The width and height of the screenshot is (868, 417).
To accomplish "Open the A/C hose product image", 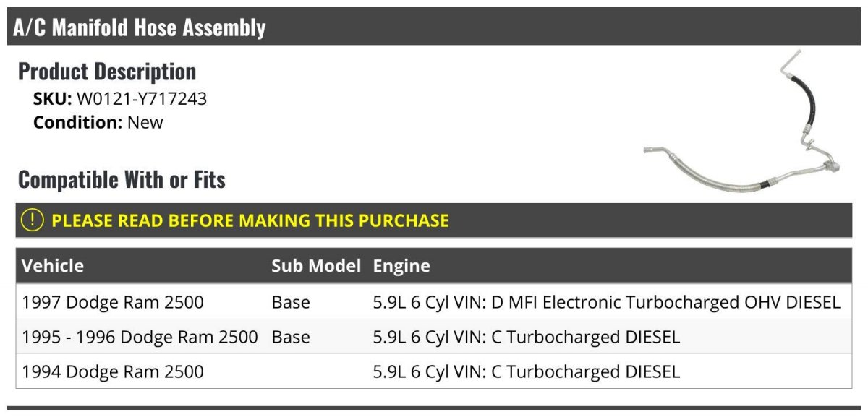I will tap(742, 121).
